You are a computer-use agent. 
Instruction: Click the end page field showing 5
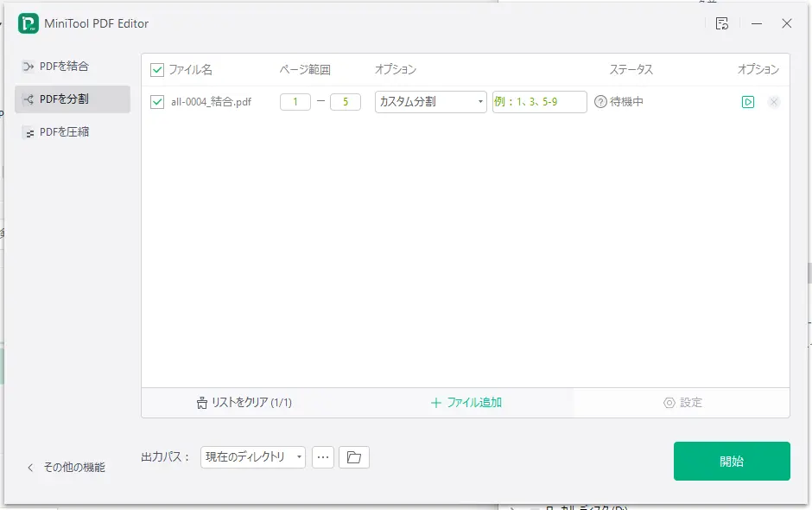[346, 102]
